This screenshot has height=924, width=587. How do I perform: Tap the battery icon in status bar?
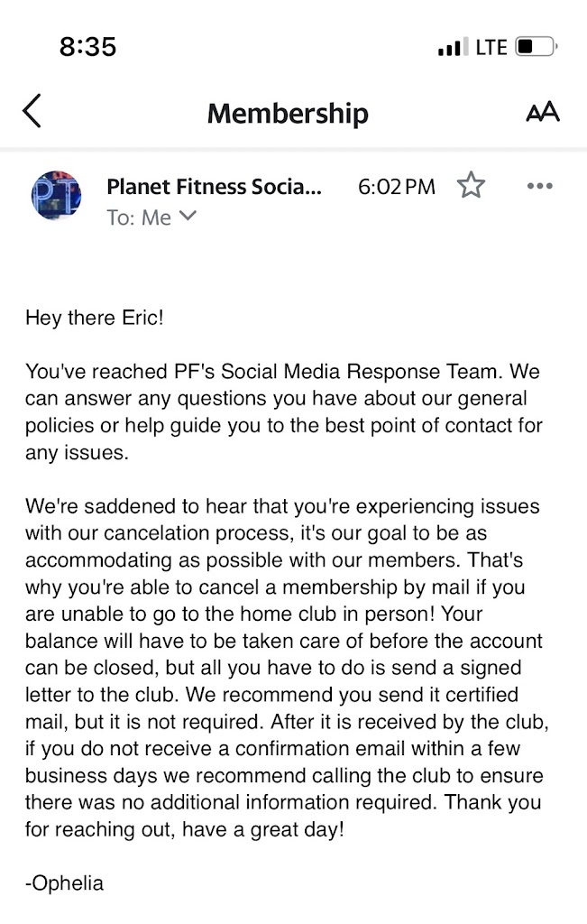[x=537, y=47]
